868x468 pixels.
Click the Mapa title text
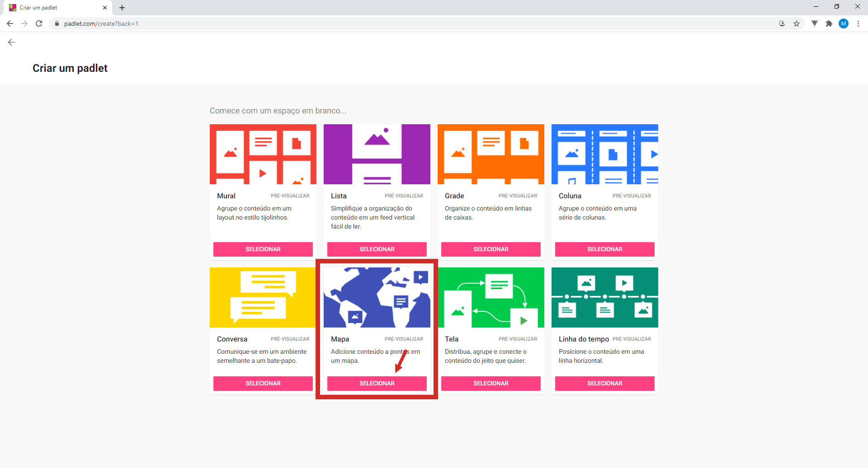(x=340, y=339)
